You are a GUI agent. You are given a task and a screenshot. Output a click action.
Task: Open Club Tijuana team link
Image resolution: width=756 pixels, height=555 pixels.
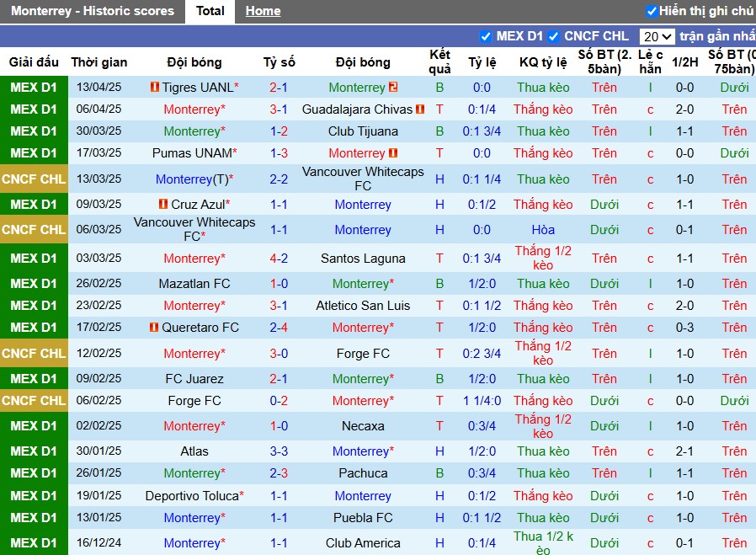(x=363, y=131)
